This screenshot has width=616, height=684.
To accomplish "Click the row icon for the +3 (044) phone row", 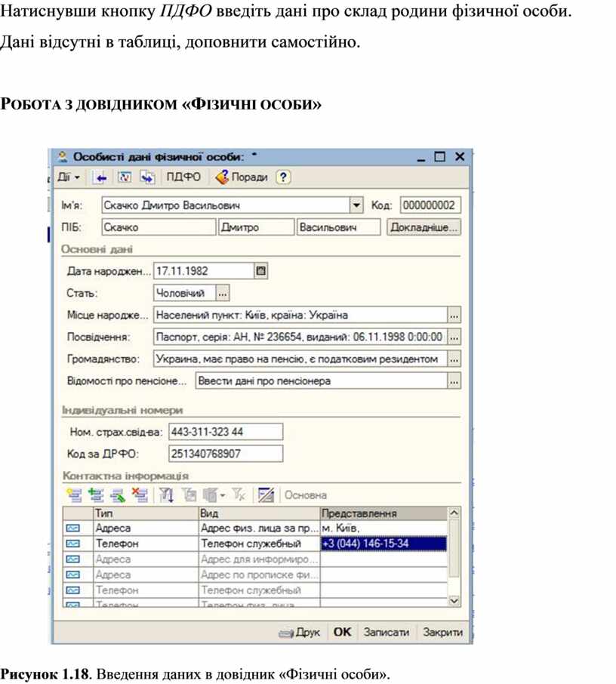I will point(73,544).
